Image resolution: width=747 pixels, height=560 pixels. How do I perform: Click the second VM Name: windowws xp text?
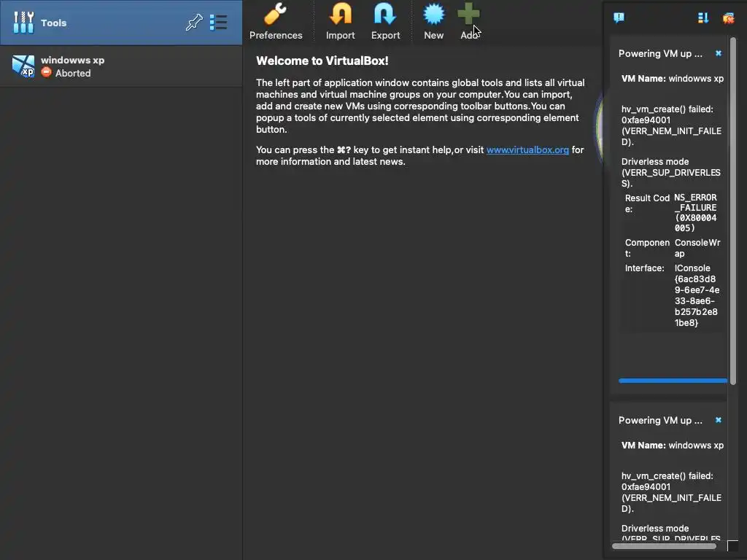(672, 446)
